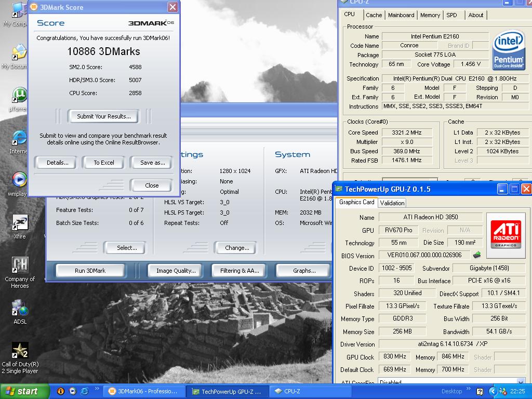
Task: Click the CPU-Z Specification field
Action: coord(455,78)
